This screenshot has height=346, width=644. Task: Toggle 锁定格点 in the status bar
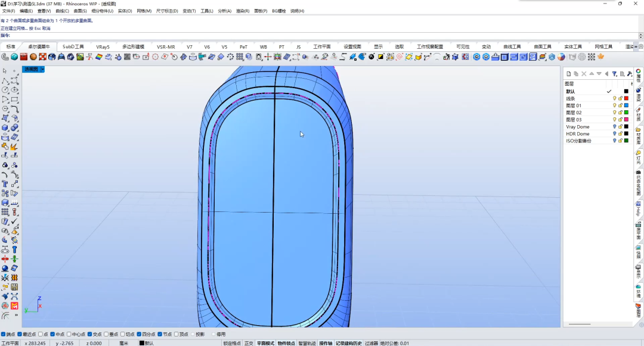232,343
